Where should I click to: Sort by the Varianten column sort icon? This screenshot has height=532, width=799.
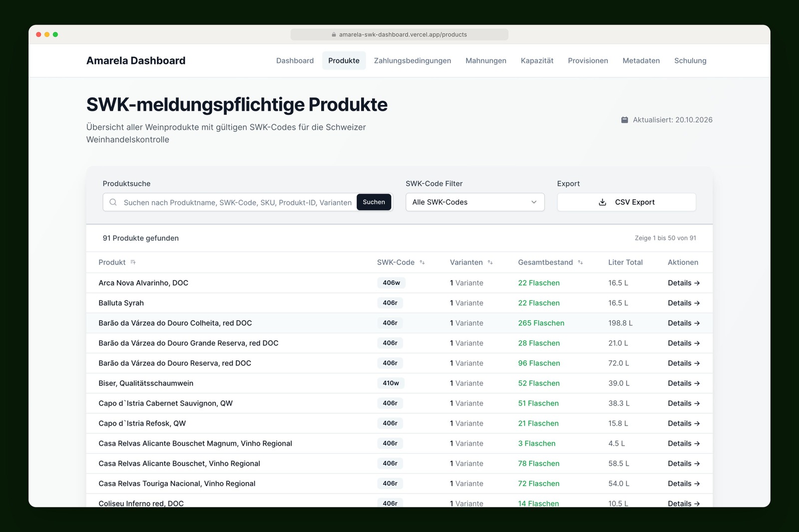point(490,263)
